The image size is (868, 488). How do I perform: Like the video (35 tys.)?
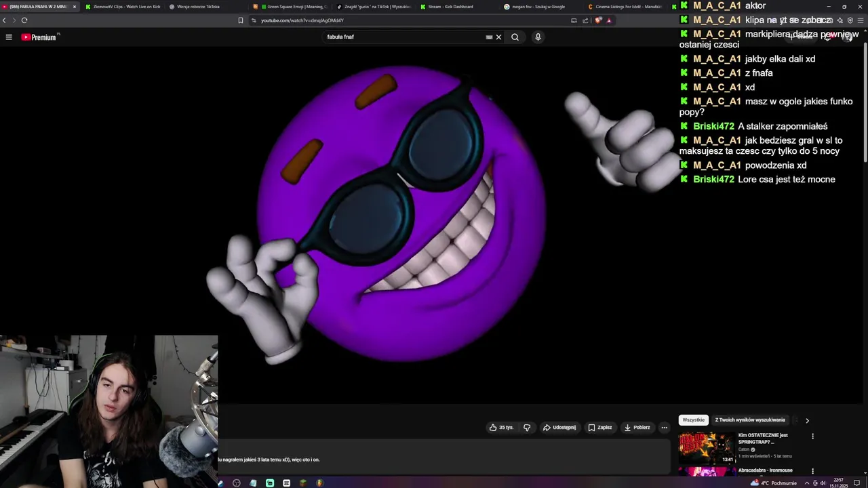point(501,428)
